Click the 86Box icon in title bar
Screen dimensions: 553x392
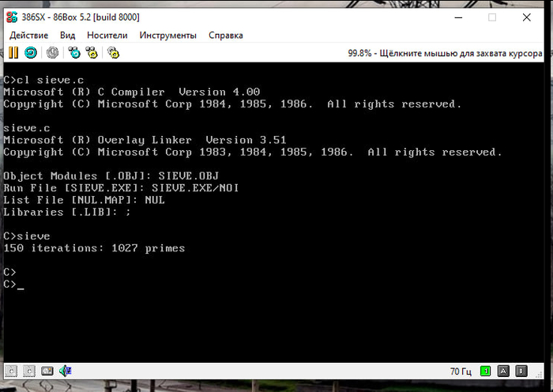point(12,17)
